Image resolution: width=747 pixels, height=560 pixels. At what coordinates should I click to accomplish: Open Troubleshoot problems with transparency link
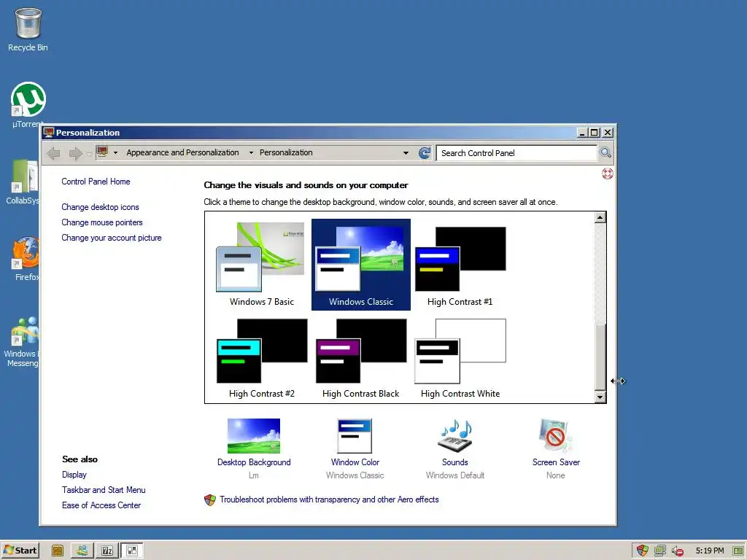pos(329,499)
